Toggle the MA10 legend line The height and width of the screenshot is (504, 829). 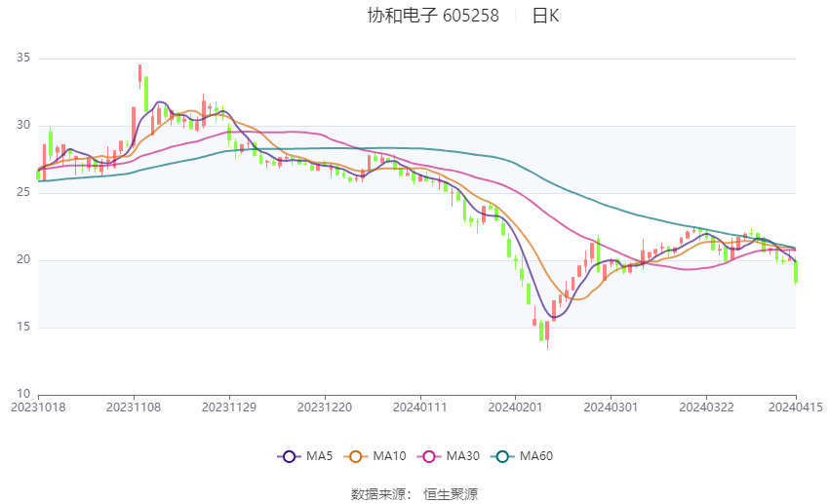click(375, 456)
